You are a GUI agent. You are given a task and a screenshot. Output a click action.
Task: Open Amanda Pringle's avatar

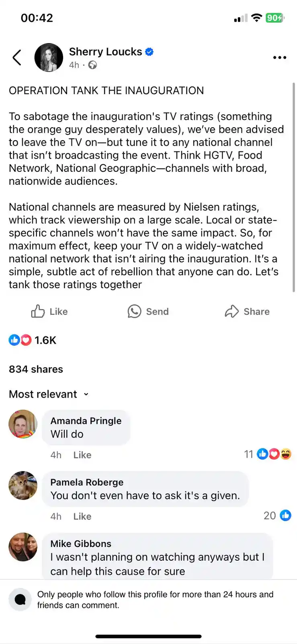point(23,424)
